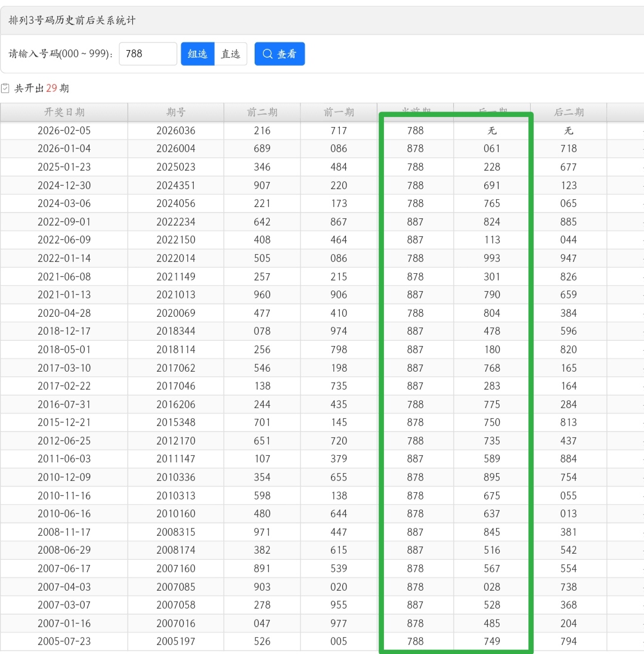
Task: Click the clipboard icon beside 共开出29期
Action: 5,88
